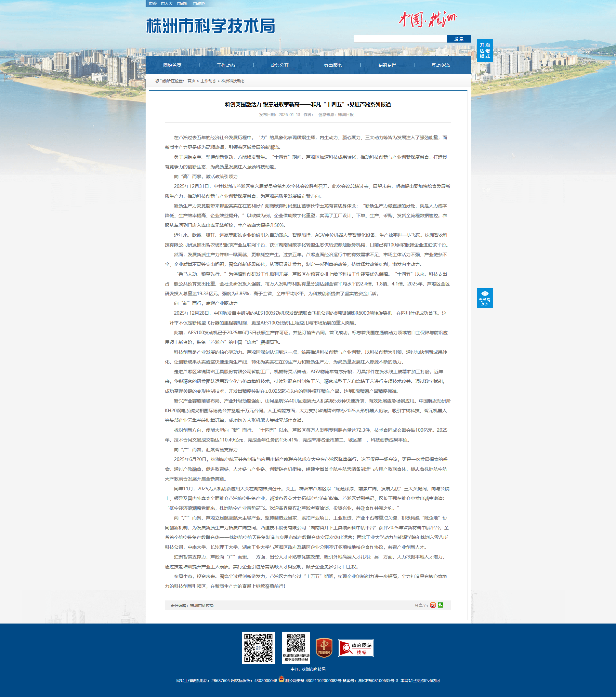The image size is (616, 697).
Task: Focus the site search text field
Action: click(x=400, y=39)
